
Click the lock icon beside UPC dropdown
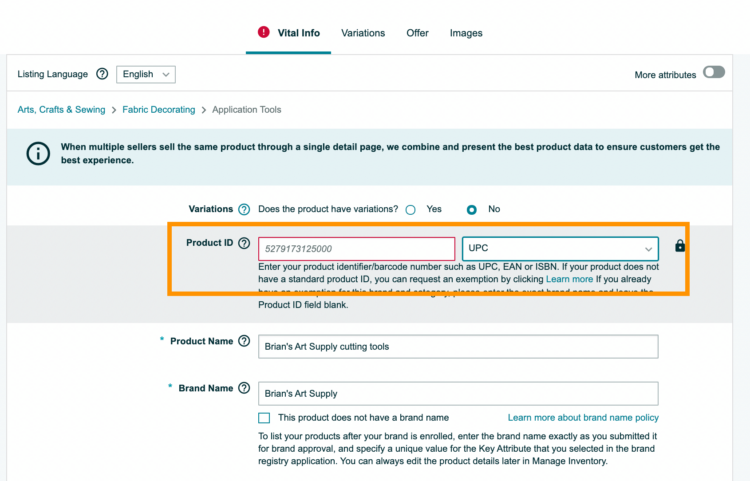point(680,246)
